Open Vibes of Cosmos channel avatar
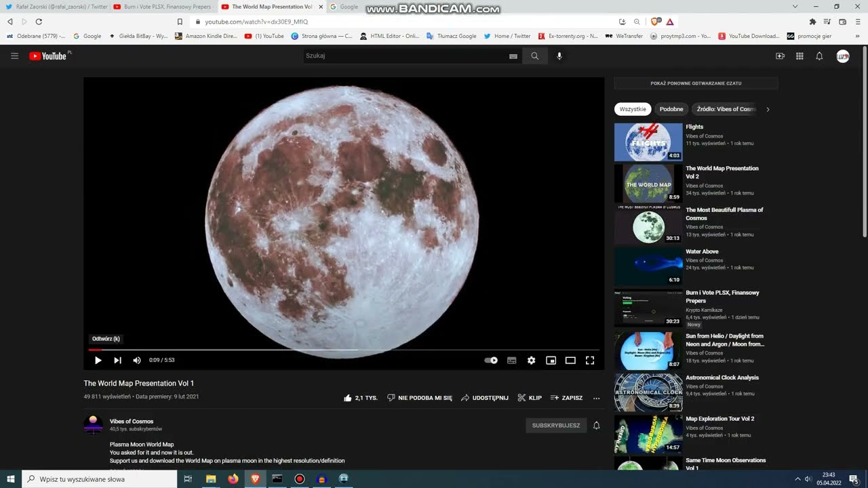 pyautogui.click(x=94, y=425)
